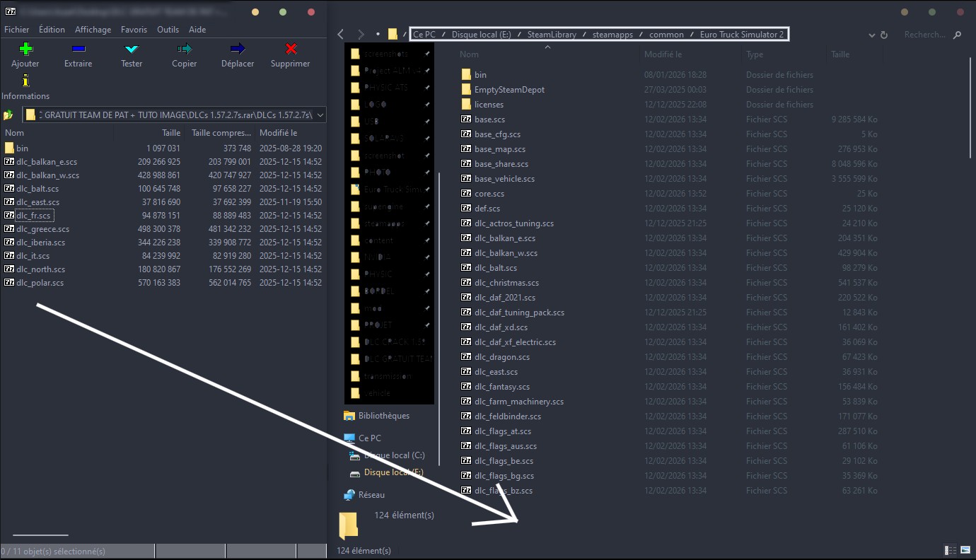Click the Supprimer red X icon
The height and width of the screenshot is (560, 976).
tap(291, 49)
